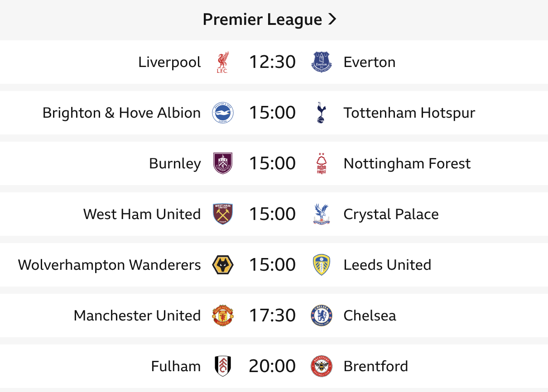Viewport: 548px width, 392px height.
Task: Select the Brighton & Hove Albion badge
Action: coord(223,113)
